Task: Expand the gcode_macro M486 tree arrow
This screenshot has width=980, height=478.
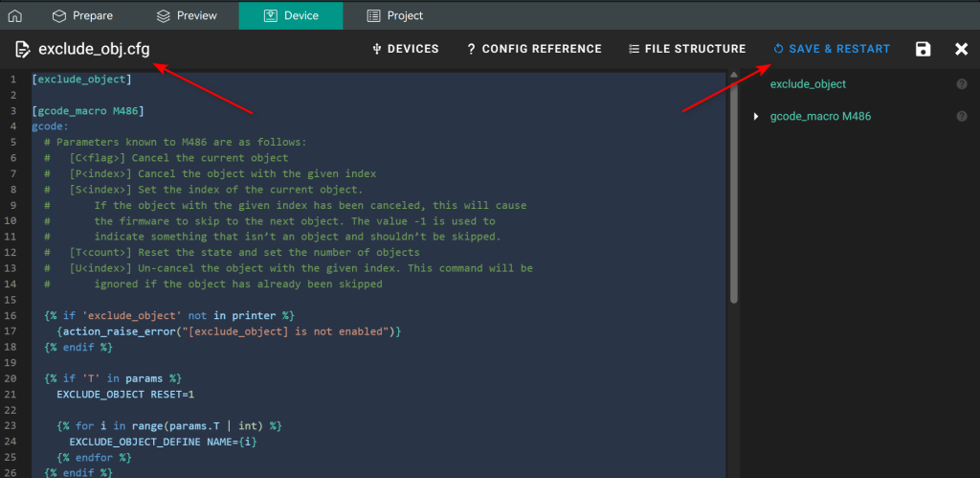Action: click(756, 117)
